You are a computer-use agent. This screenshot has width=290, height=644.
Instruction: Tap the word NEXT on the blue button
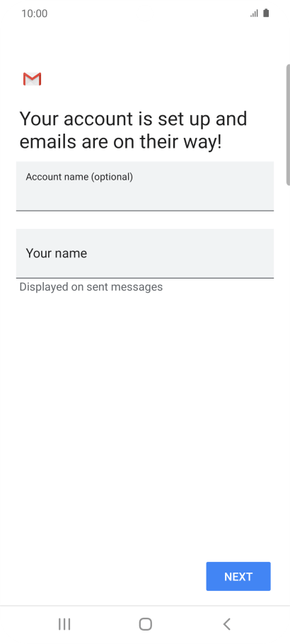[x=238, y=577]
